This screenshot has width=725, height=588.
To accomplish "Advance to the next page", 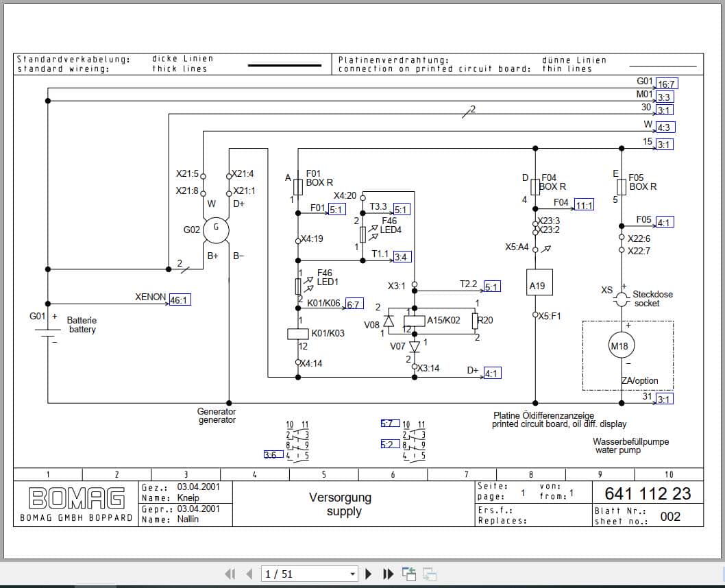I will pyautogui.click(x=369, y=574).
